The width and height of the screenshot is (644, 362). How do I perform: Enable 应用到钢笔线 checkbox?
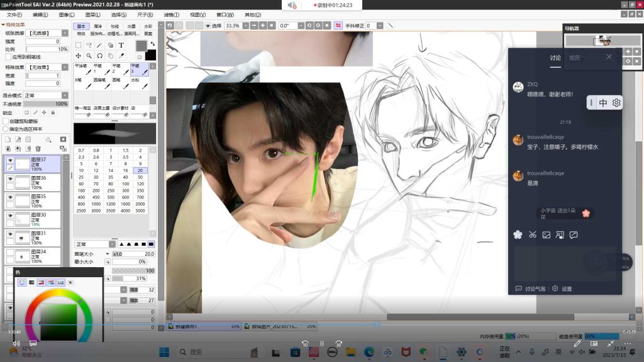click(x=8, y=57)
